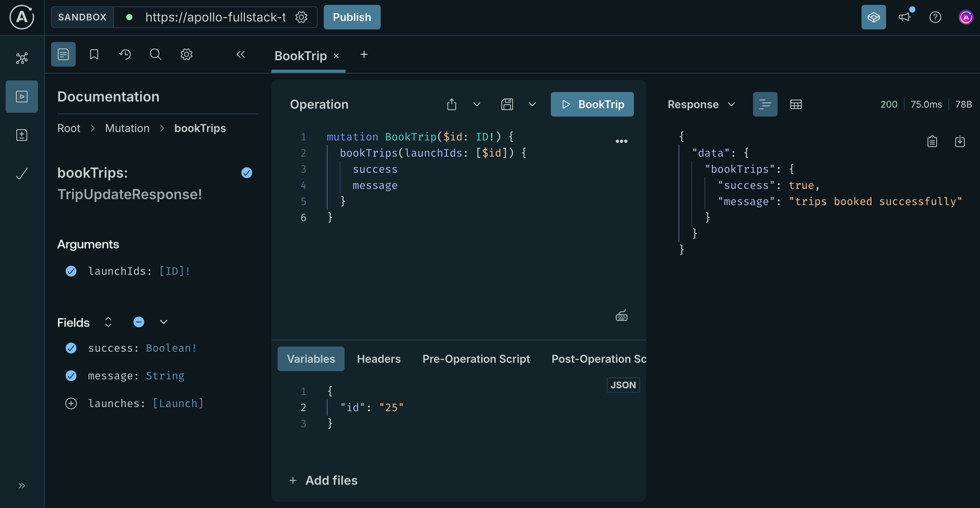This screenshot has width=980, height=508.
Task: Add the launches field to operation
Action: (71, 403)
